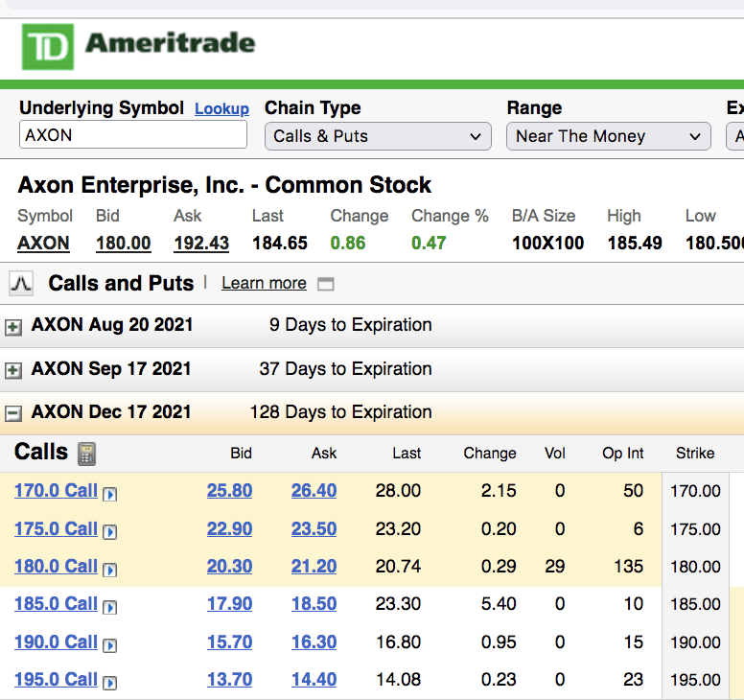Open the Chain Type dropdown

coord(378,136)
